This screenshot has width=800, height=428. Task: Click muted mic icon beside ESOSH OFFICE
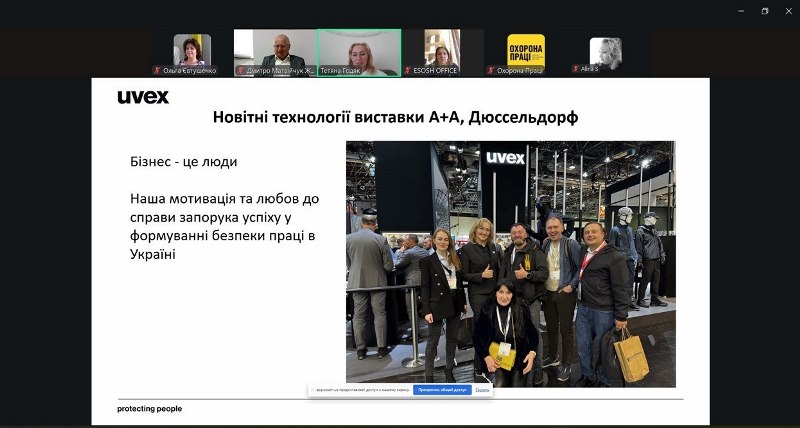click(x=408, y=70)
